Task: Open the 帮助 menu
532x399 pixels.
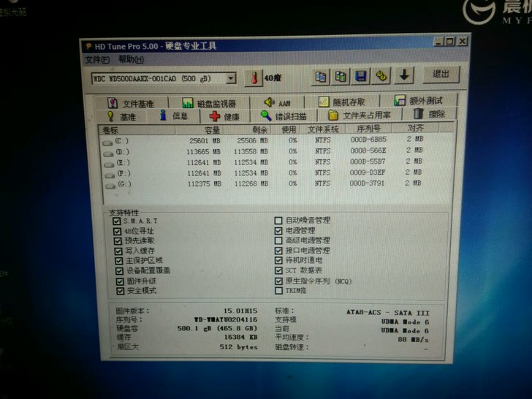Action: click(x=131, y=60)
